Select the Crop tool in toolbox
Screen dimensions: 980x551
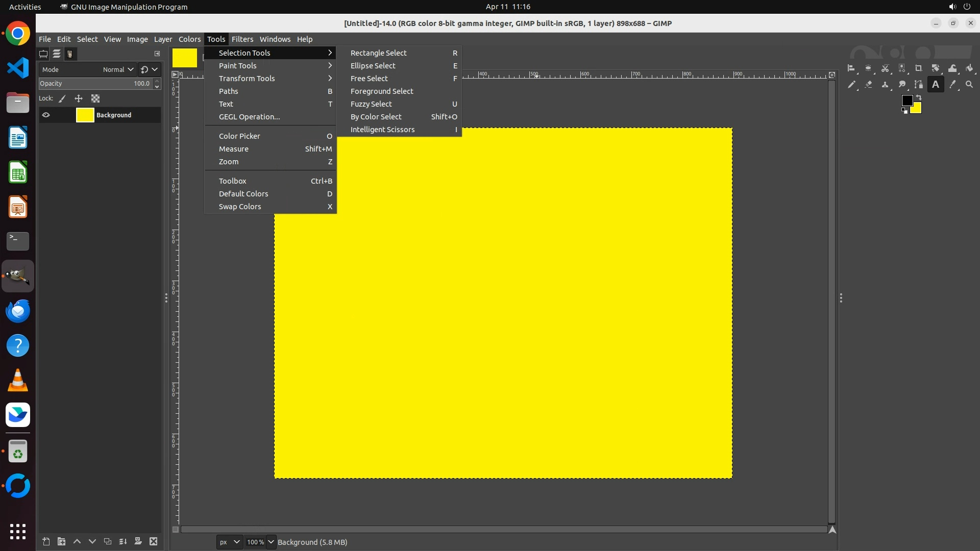[918, 68]
